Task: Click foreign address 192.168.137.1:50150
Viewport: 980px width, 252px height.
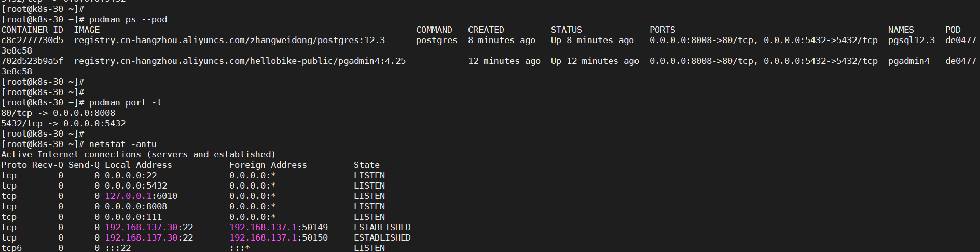Action: tap(279, 237)
